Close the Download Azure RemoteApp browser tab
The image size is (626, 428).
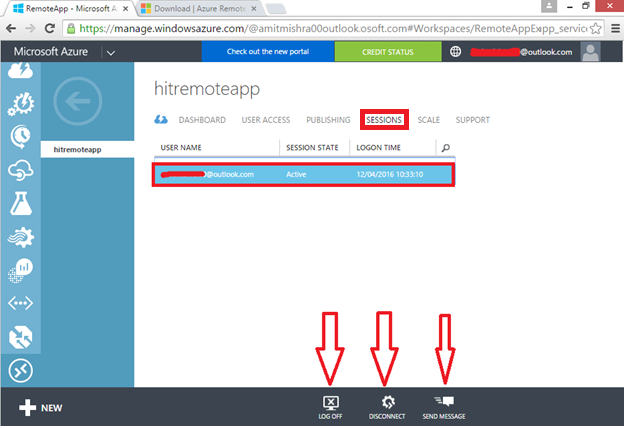tap(254, 8)
